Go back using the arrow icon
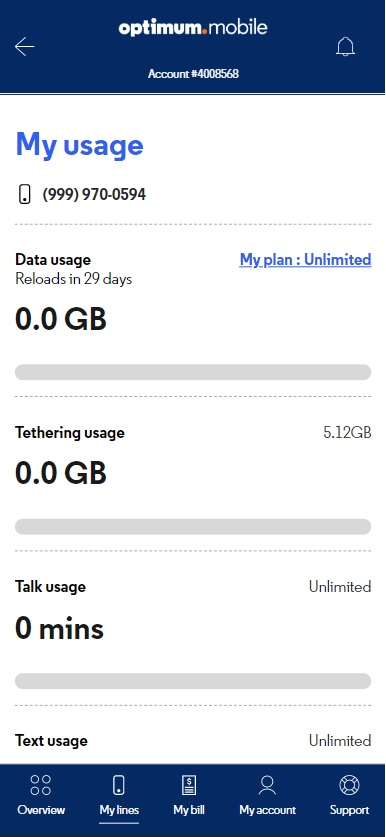386x837 pixels. (25, 47)
